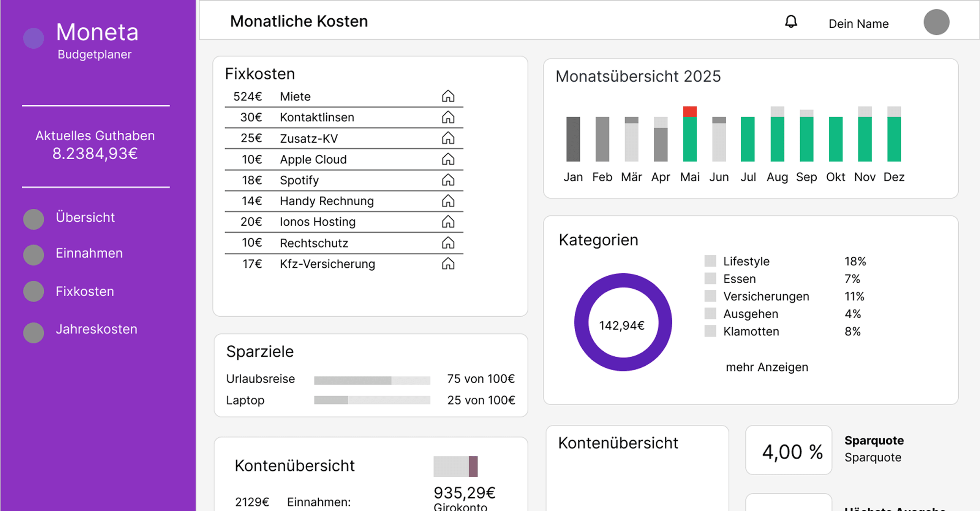Toggle the Lifestyle legend swatch
Image resolution: width=980 pixels, height=511 pixels.
coord(710,260)
